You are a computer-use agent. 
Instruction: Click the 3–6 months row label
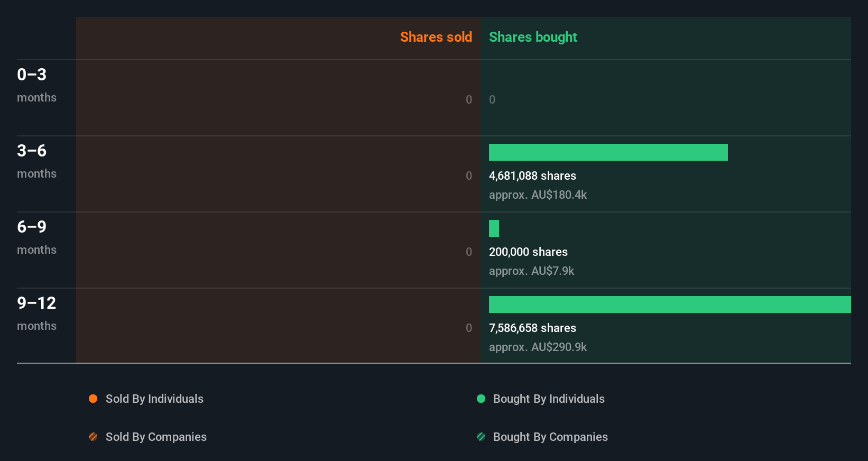(x=36, y=161)
